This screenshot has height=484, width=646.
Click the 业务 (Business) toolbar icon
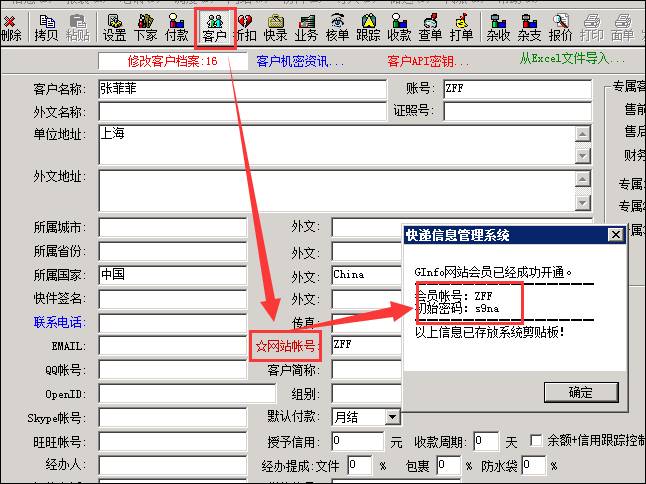click(x=306, y=27)
